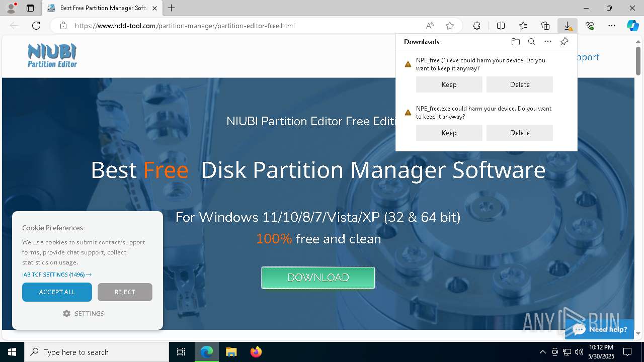The image size is (644, 362).
Task: Launch the Copilot sidebar icon
Action: [x=633, y=26]
